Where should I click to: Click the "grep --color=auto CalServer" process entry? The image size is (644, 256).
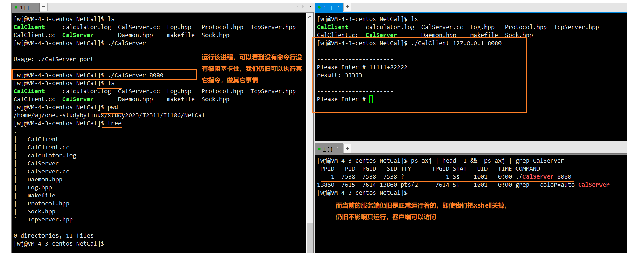point(562,185)
